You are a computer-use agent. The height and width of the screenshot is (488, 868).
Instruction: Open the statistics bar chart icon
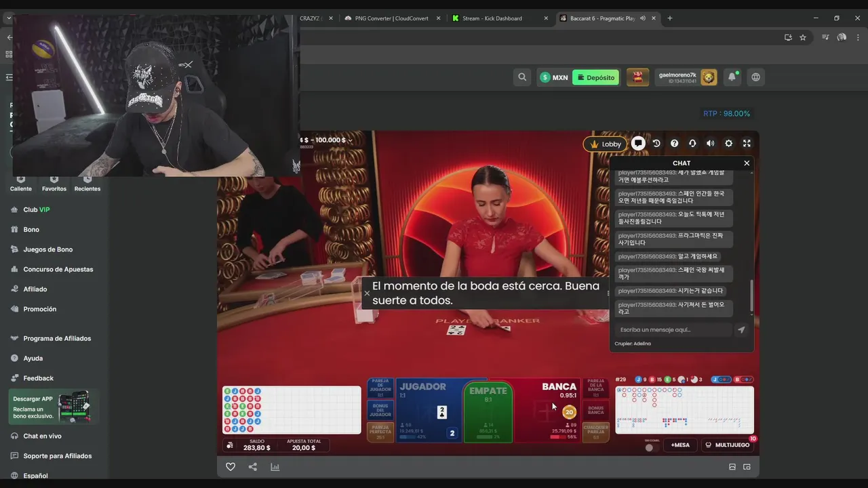coord(275,467)
